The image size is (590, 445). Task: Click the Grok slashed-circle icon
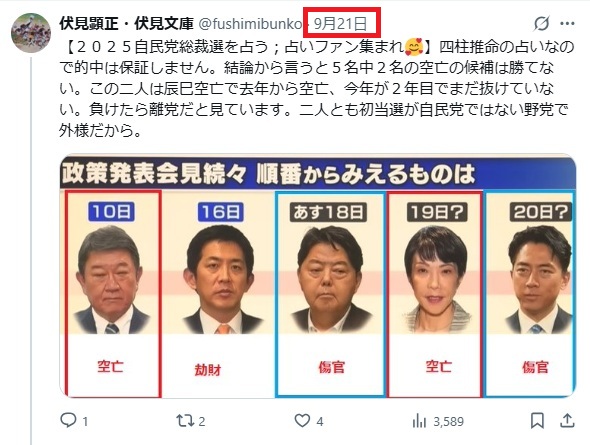[541, 24]
